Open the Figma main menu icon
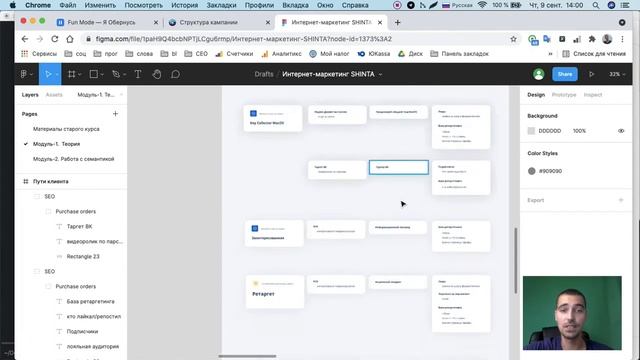 pyautogui.click(x=24, y=74)
